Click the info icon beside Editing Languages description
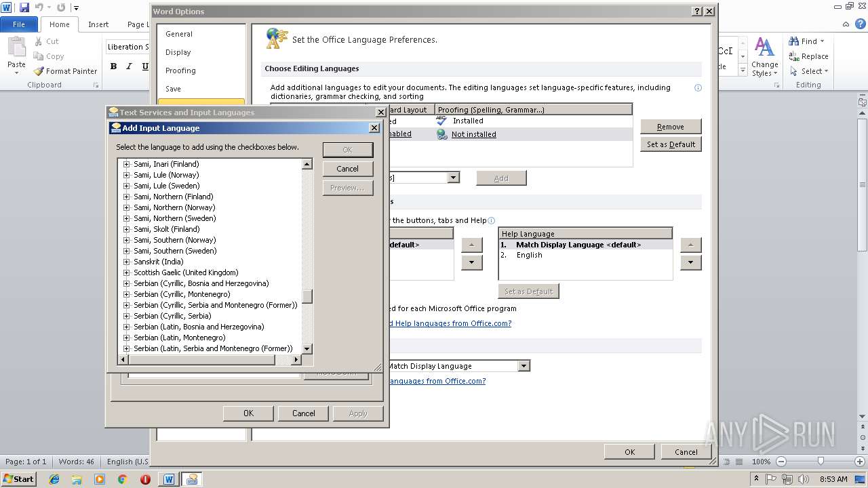The width and height of the screenshot is (868, 488). (698, 88)
